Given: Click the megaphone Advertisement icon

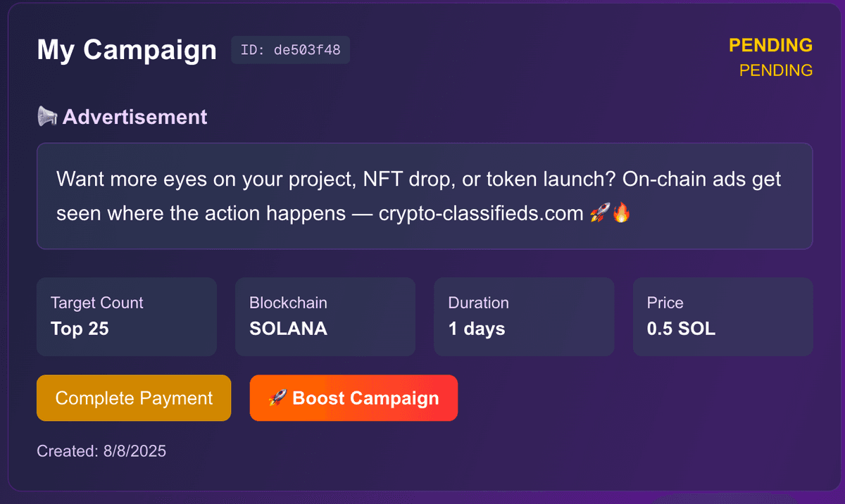Looking at the screenshot, I should pos(46,116).
